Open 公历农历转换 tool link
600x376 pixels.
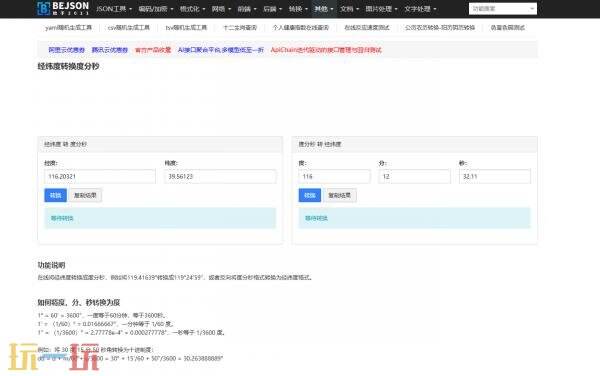tap(440, 28)
